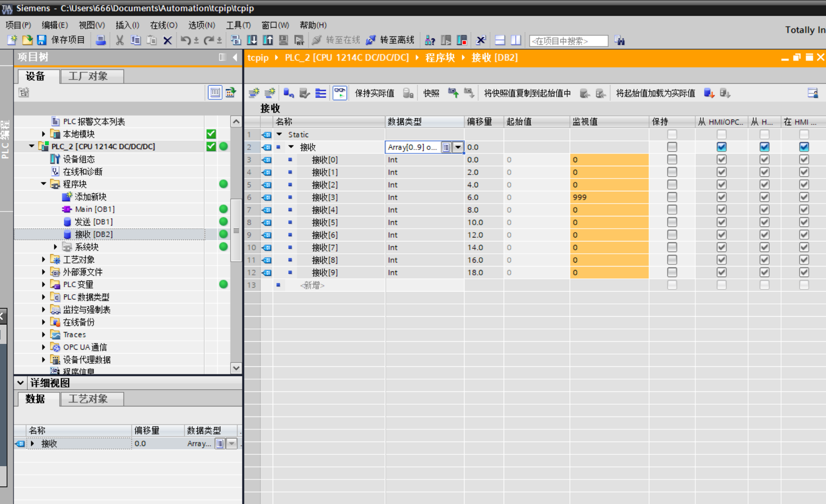The image size is (826, 504).
Task: Click the Open project icon
Action: pos(27,40)
